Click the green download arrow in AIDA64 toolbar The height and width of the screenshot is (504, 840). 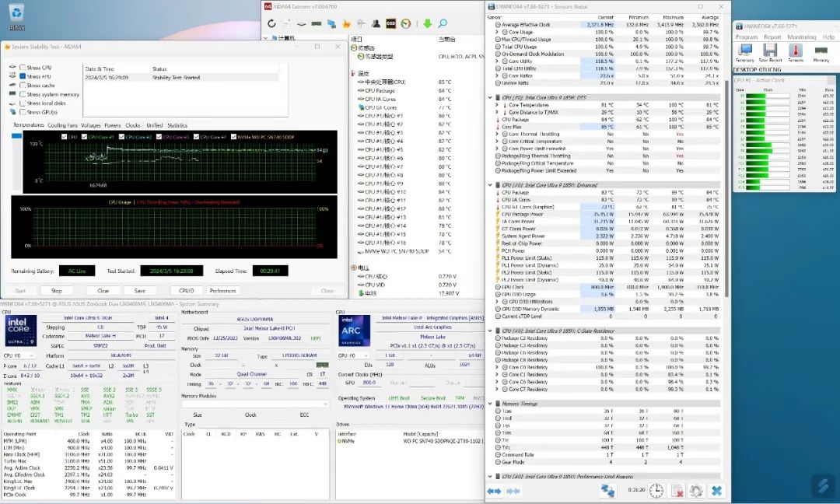pos(427,23)
